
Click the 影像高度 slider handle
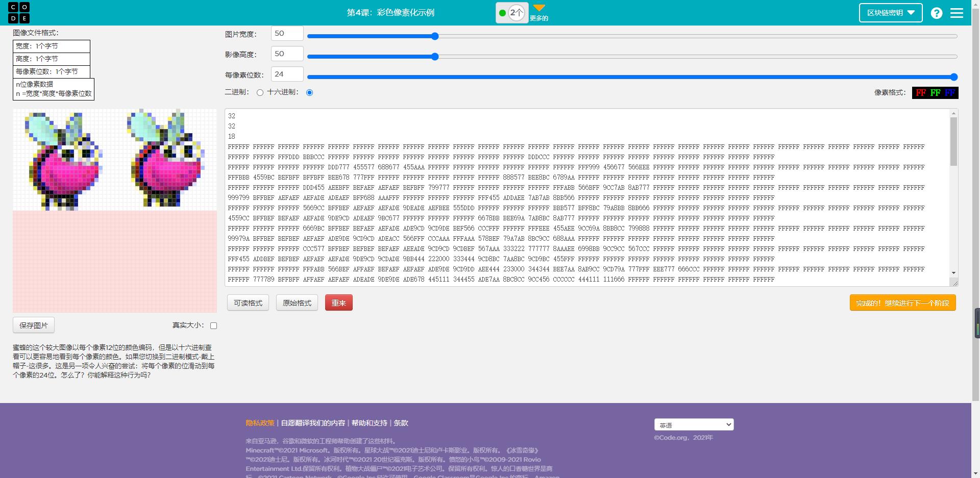435,57
